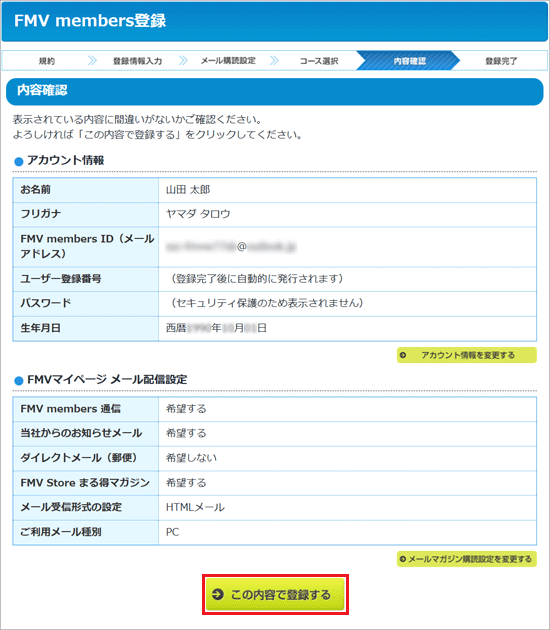This screenshot has height=630, width=550.
Task: Click arrow icon on この内容で登録する button
Action: pos(217,594)
